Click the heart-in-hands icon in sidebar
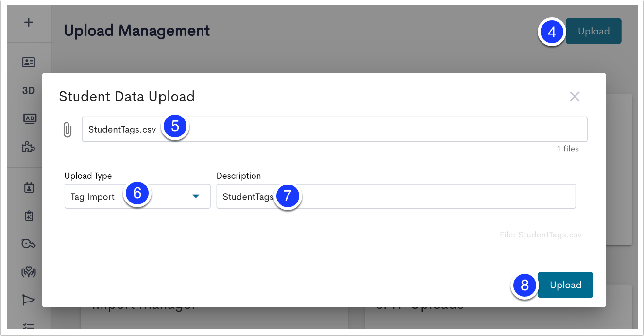 pos(29,272)
